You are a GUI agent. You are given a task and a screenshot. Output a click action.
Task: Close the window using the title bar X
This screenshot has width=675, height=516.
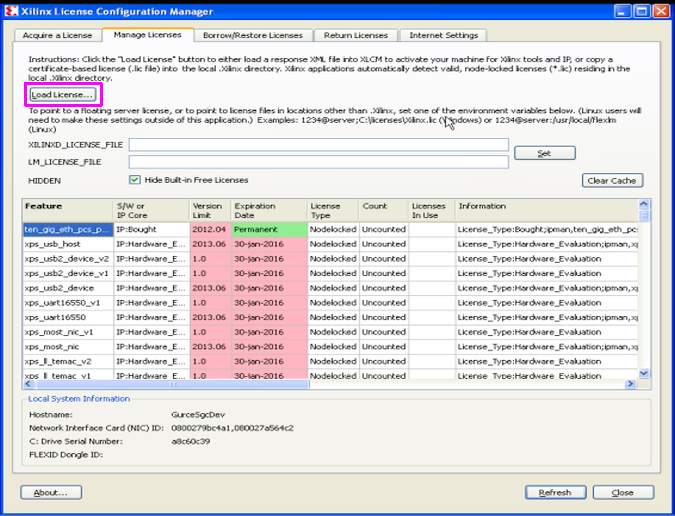pos(661,11)
